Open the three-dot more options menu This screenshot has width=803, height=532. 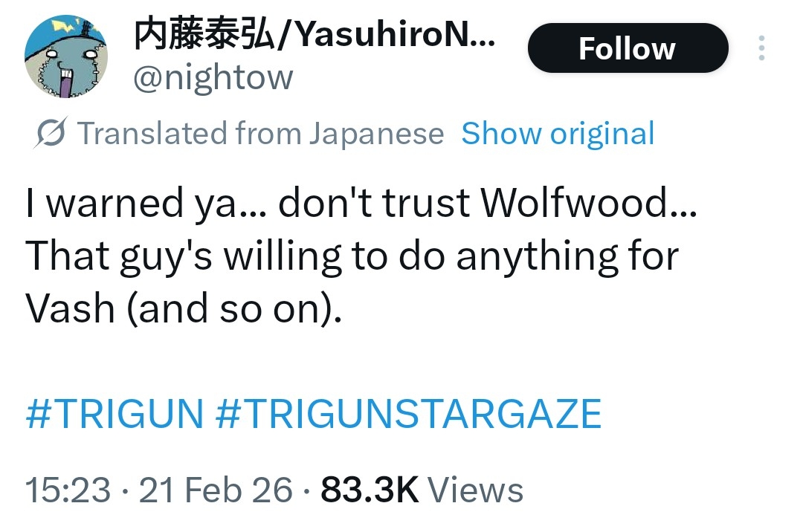pyautogui.click(x=761, y=48)
